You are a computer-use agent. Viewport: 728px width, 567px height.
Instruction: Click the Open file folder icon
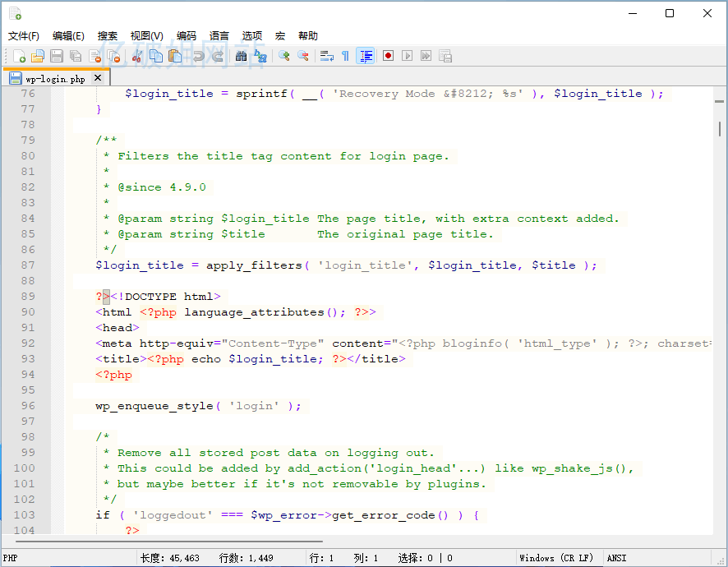(x=37, y=56)
